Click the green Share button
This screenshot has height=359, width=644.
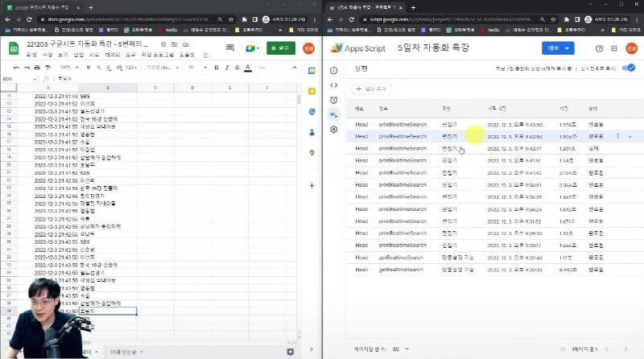(280, 48)
